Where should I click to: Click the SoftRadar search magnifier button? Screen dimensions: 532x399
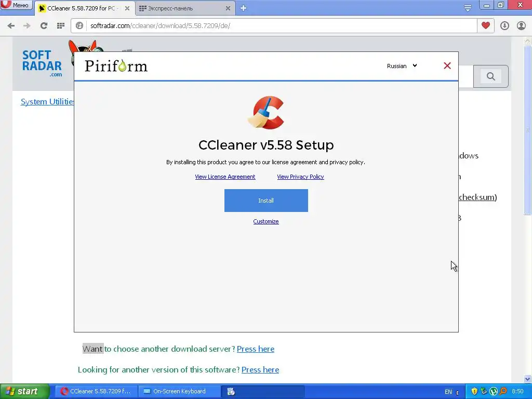[490, 76]
